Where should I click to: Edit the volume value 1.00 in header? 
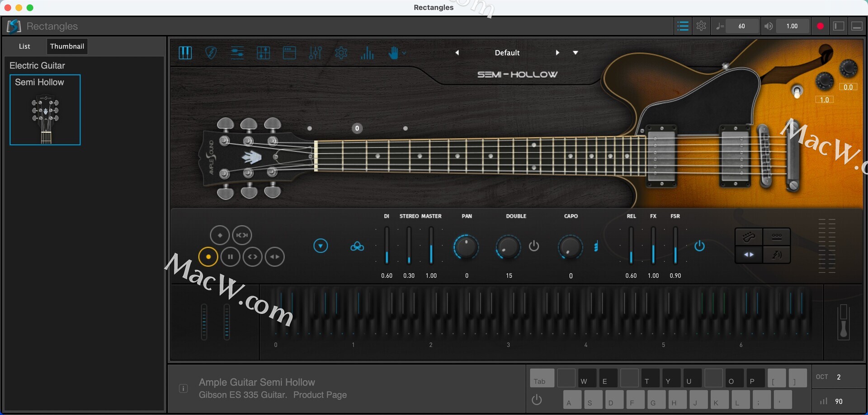click(x=792, y=26)
